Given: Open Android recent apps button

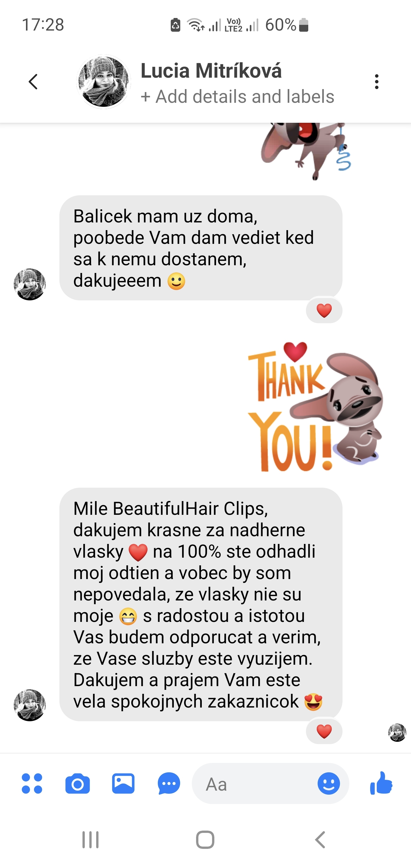Looking at the screenshot, I should (91, 839).
